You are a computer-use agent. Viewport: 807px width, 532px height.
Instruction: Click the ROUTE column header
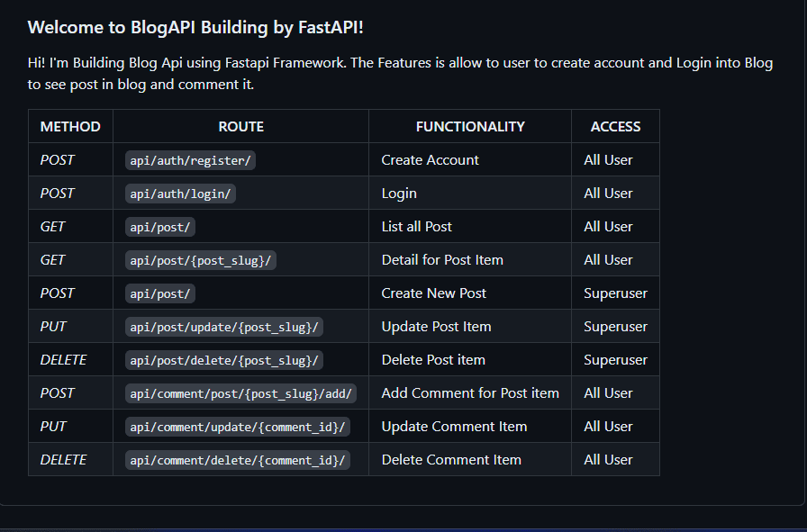[x=240, y=127]
